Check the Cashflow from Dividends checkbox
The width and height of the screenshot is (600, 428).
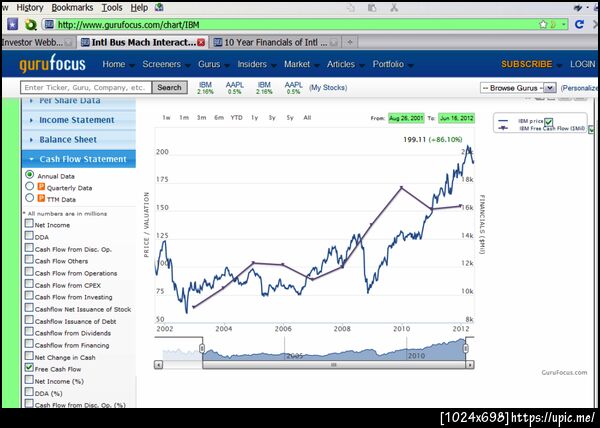click(x=29, y=331)
